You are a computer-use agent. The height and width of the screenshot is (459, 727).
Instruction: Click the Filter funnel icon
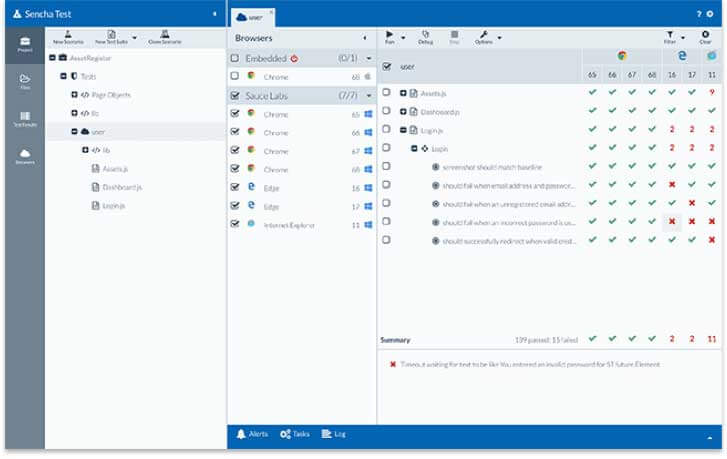tap(670, 34)
